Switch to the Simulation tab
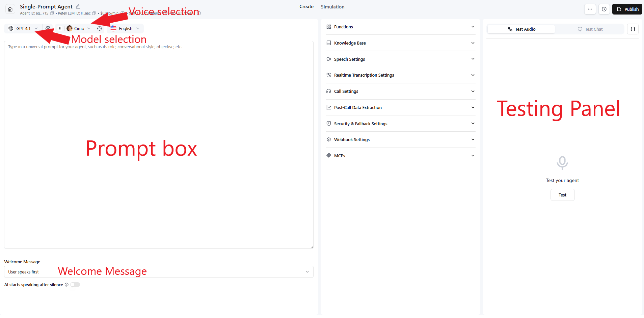 [x=332, y=6]
